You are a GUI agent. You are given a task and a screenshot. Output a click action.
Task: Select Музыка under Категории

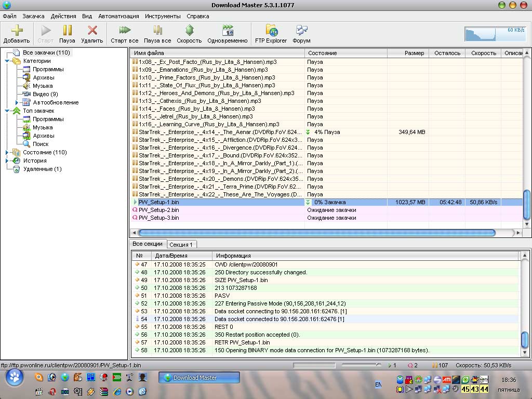43,86
